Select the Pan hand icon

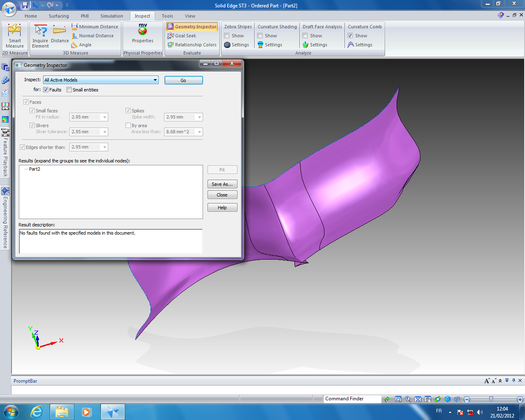pos(428,399)
